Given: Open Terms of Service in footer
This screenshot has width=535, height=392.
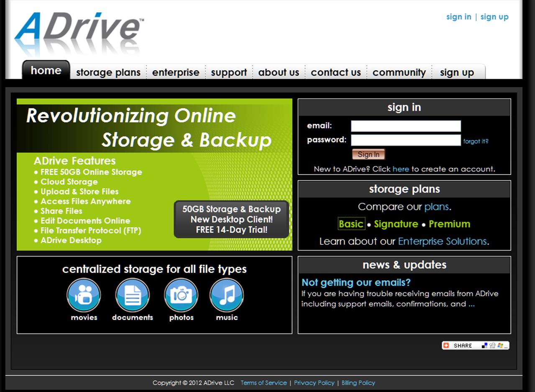Looking at the screenshot, I should coord(264,383).
